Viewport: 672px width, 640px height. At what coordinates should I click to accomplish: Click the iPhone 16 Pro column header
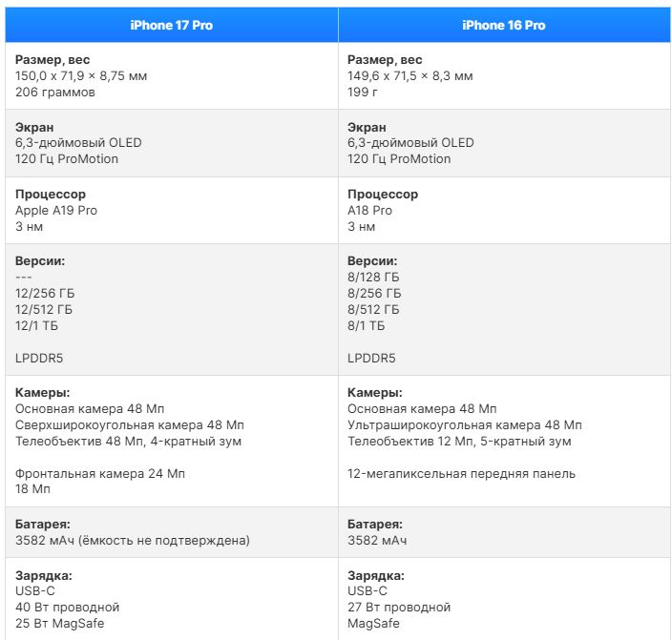click(x=503, y=25)
